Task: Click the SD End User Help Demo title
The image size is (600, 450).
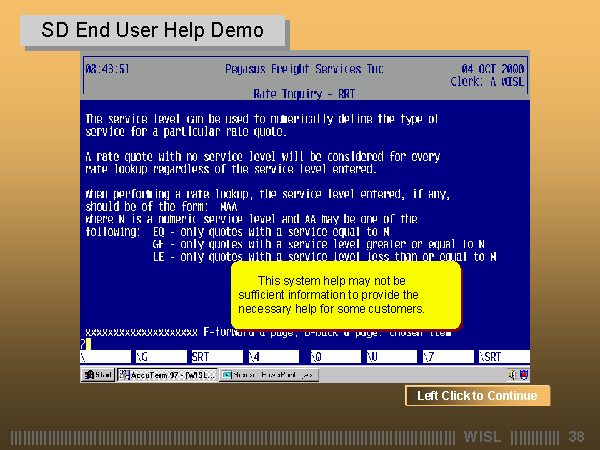Action: [153, 31]
